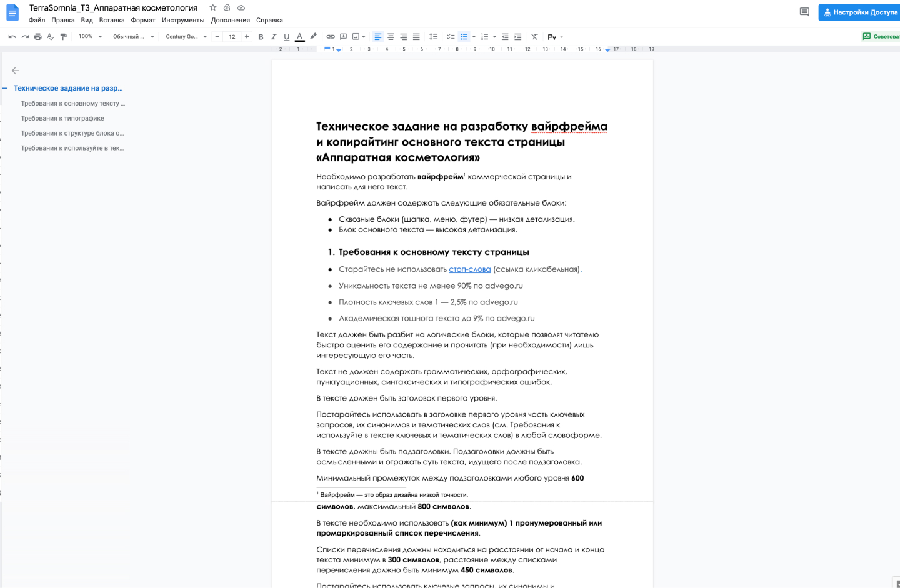This screenshot has width=900, height=588.
Task: Select the paint format roller icon
Action: 63,37
